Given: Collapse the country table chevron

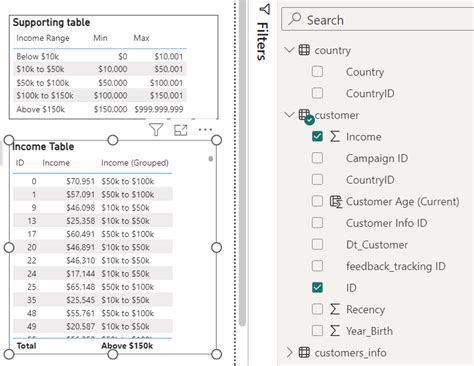Looking at the screenshot, I should pyautogui.click(x=289, y=50).
